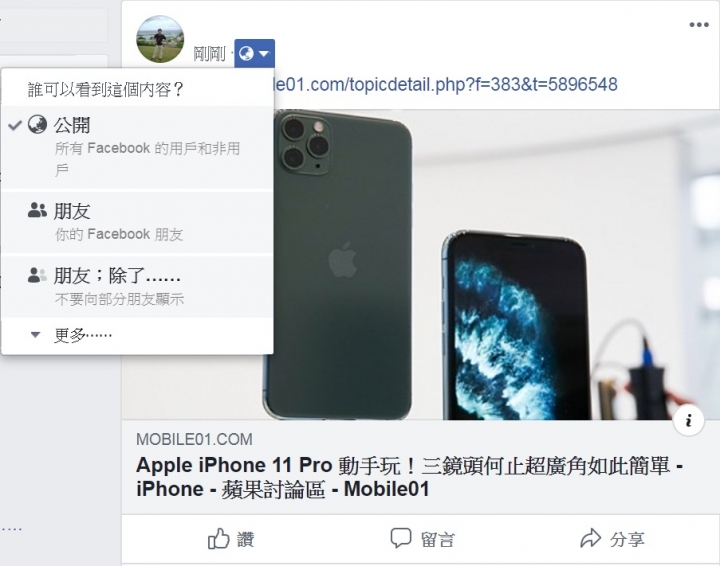720x566 pixels.
Task: Click the privacy dropdown caret arrow
Action: [x=264, y=54]
